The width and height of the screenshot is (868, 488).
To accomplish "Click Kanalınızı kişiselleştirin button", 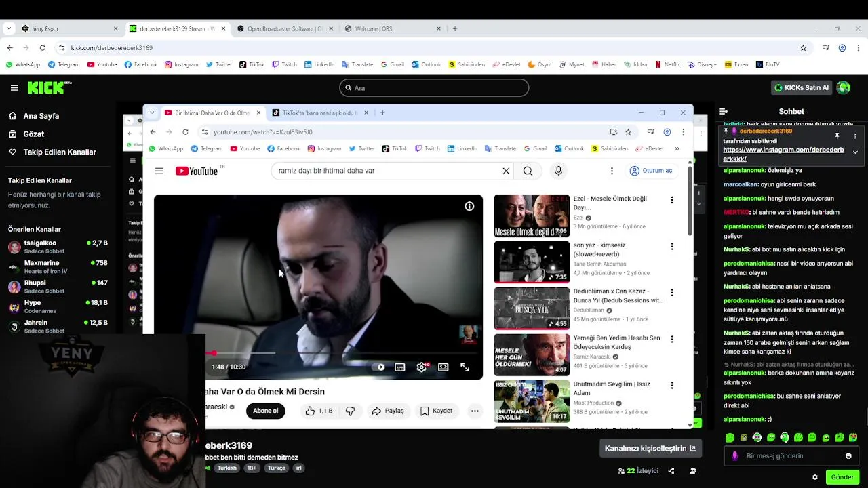I will (650, 448).
